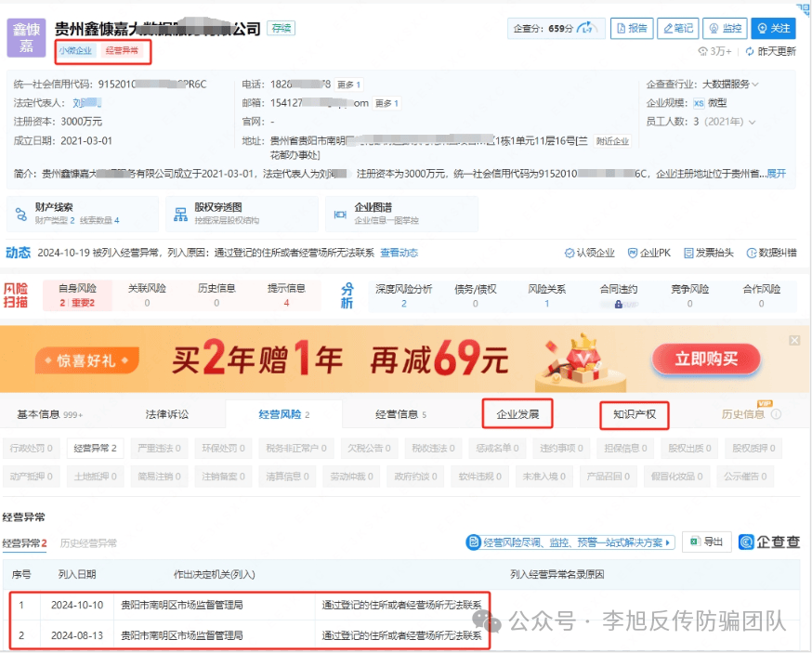
Task: Click the 立即购买 banner button
Action: 706,359
